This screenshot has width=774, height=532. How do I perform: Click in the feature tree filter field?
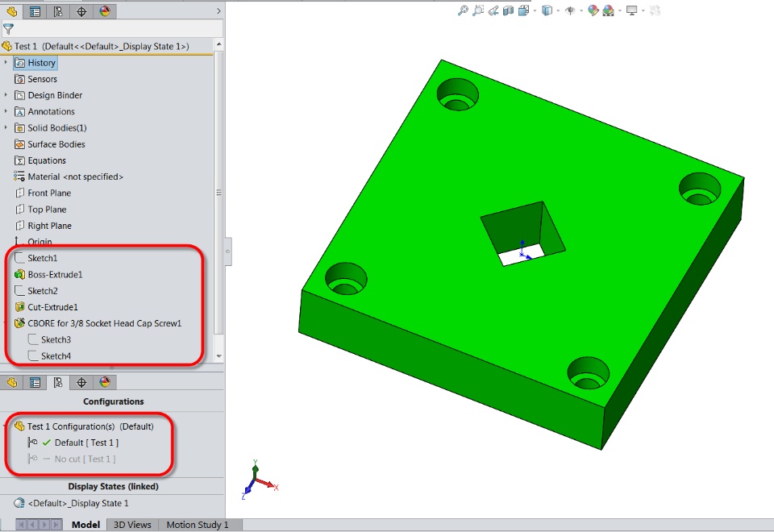pos(119,29)
